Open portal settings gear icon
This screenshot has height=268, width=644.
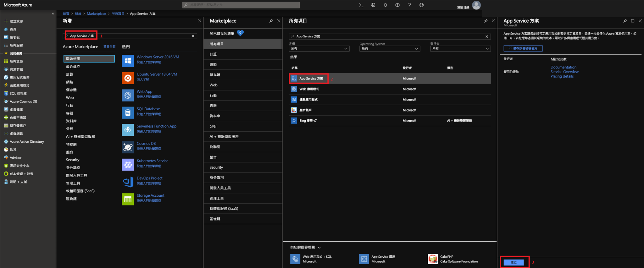point(397,5)
